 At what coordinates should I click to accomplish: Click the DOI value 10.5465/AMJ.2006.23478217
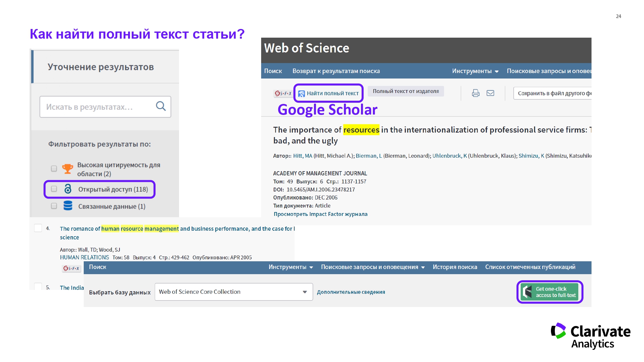click(321, 190)
